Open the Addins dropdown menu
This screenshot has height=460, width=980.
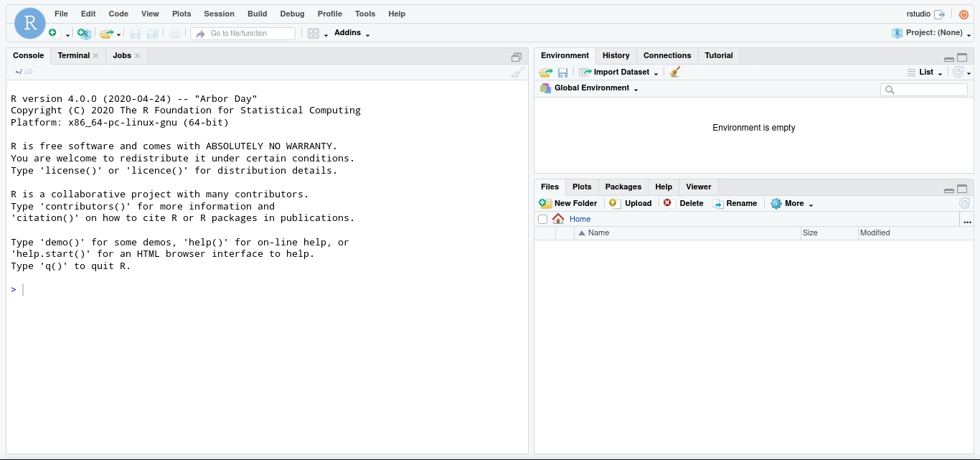tap(352, 33)
